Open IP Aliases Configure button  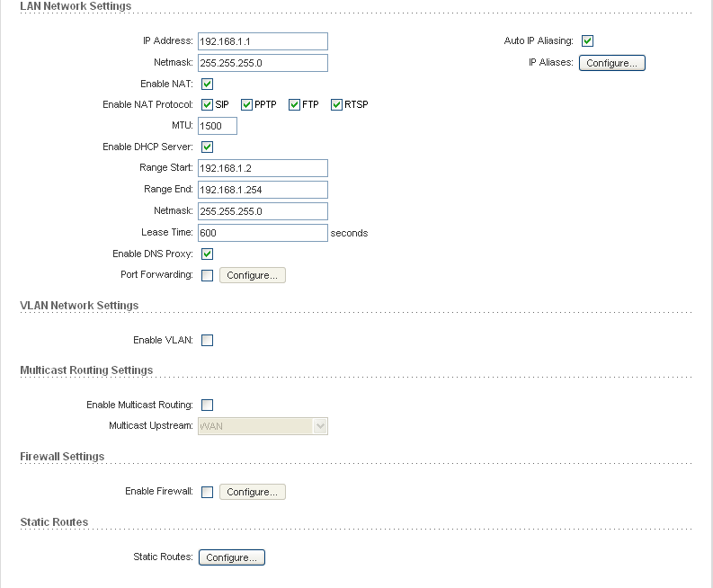tap(612, 63)
